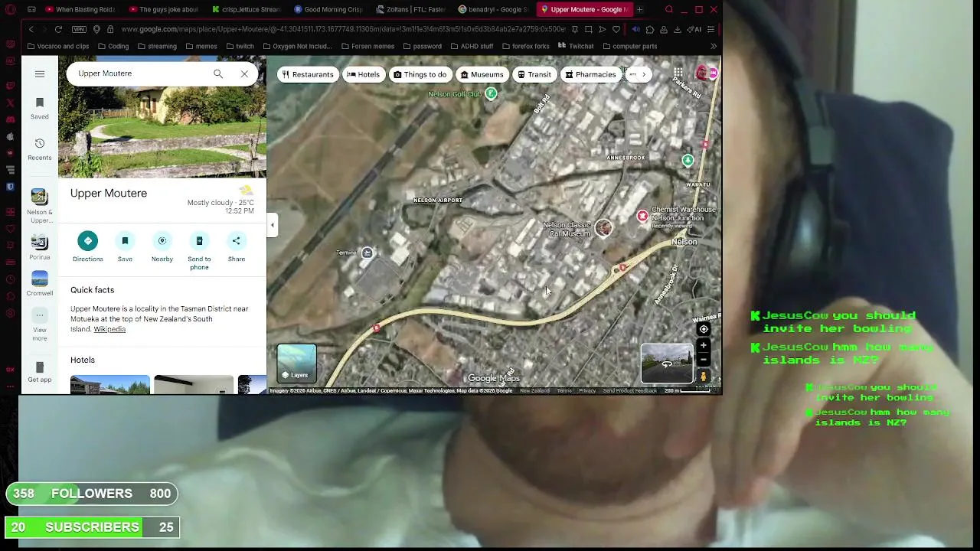
Task: Click the search magnifier icon
Action: [x=218, y=73]
